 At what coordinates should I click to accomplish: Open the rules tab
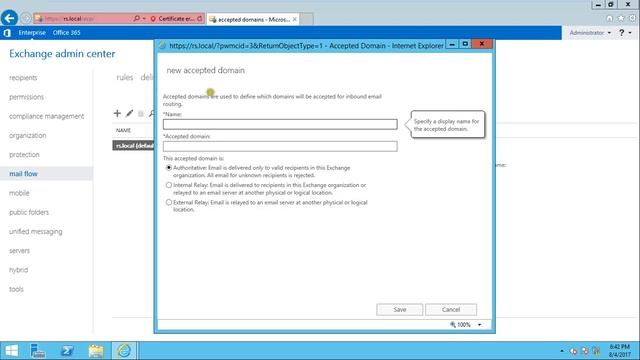tap(124, 78)
